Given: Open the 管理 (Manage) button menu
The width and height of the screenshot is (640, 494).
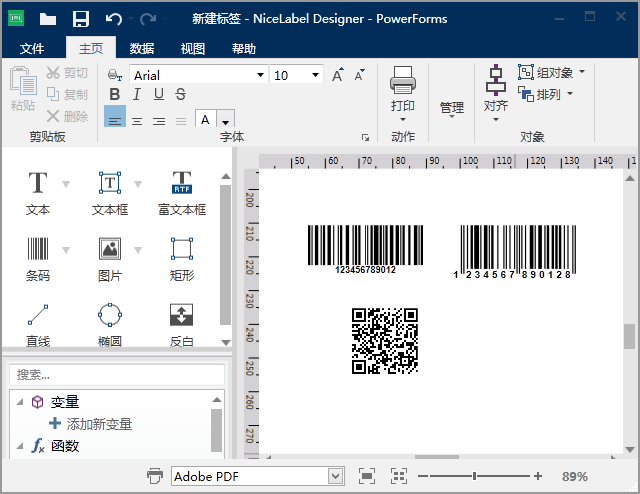Looking at the screenshot, I should pyautogui.click(x=452, y=109).
